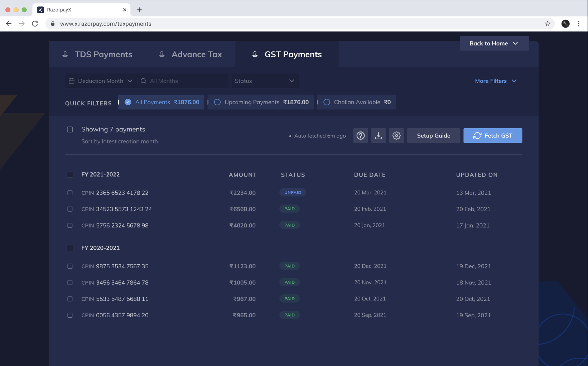Image resolution: width=588 pixels, height=366 pixels.
Task: Click the DUE DATE column header
Action: [x=370, y=175]
